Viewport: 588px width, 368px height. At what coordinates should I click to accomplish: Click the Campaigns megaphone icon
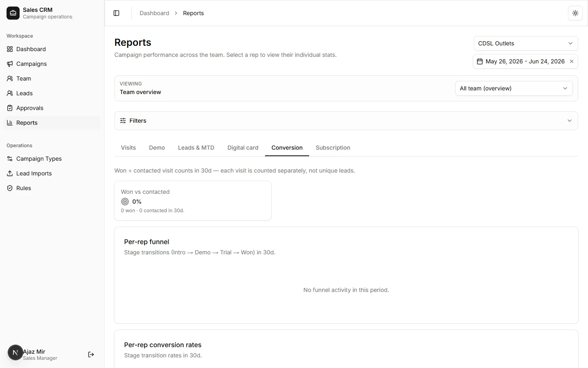[x=10, y=64]
